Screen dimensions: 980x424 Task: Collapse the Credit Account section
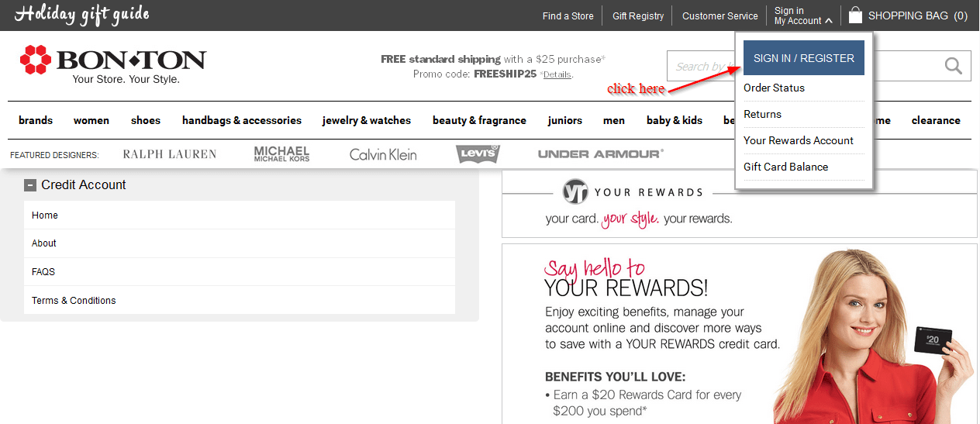pyautogui.click(x=30, y=185)
